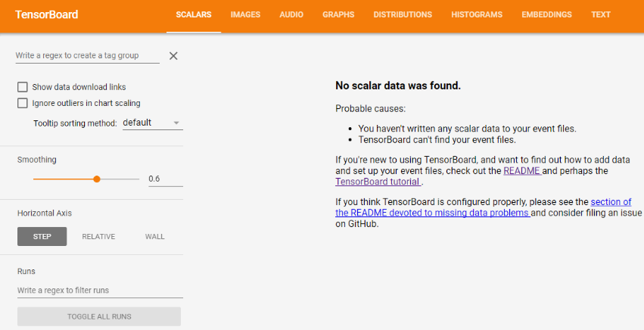Clear the tag group regex with X icon
Viewport: 644px width, 330px height.
tap(173, 56)
